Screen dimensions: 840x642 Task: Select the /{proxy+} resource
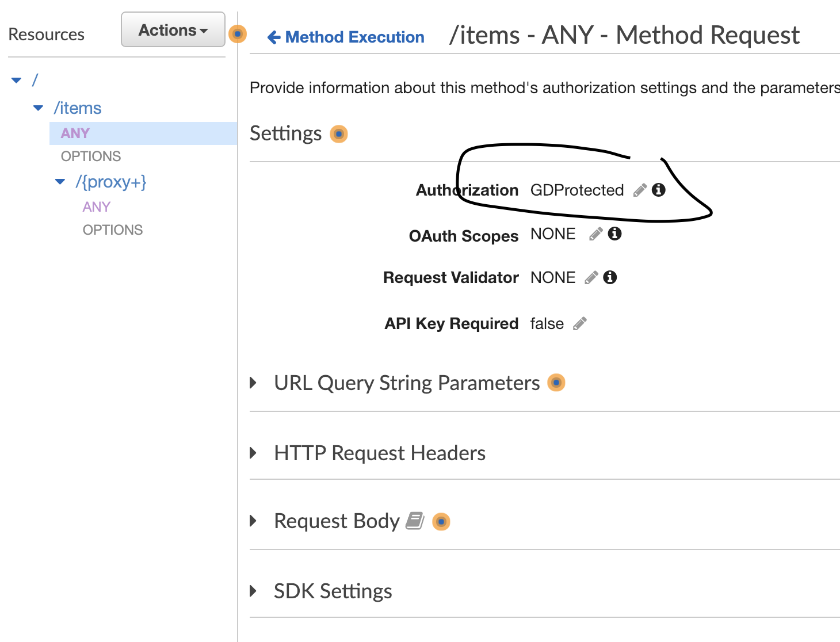pyautogui.click(x=111, y=182)
